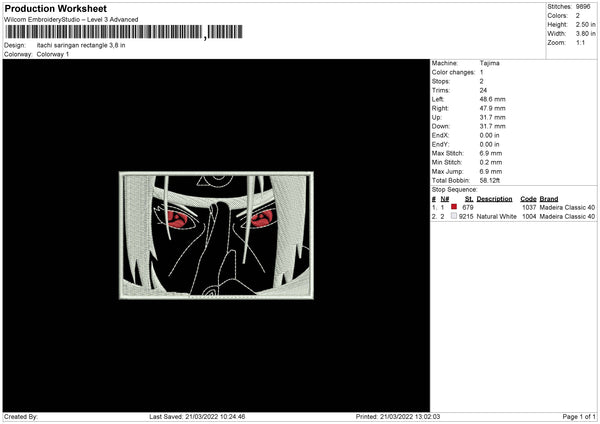Click the 'Up:' label
This screenshot has width=600, height=424.
click(437, 117)
